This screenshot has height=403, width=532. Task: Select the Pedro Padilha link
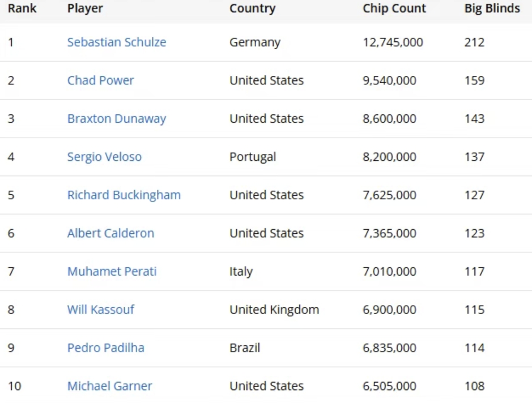tap(105, 348)
